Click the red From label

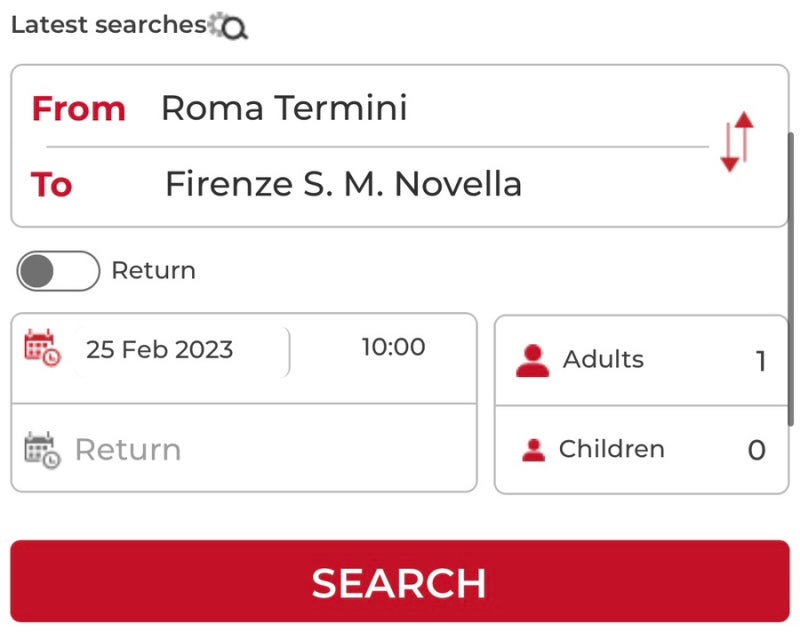(x=79, y=109)
